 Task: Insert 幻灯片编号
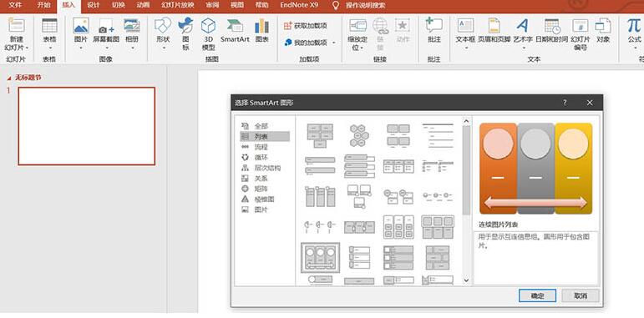point(581,26)
